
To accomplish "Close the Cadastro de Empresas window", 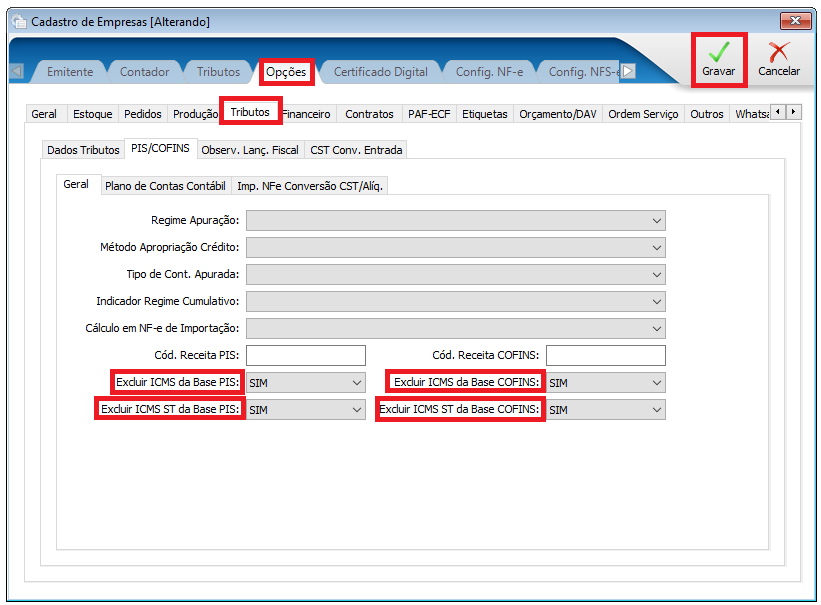I will pos(796,21).
